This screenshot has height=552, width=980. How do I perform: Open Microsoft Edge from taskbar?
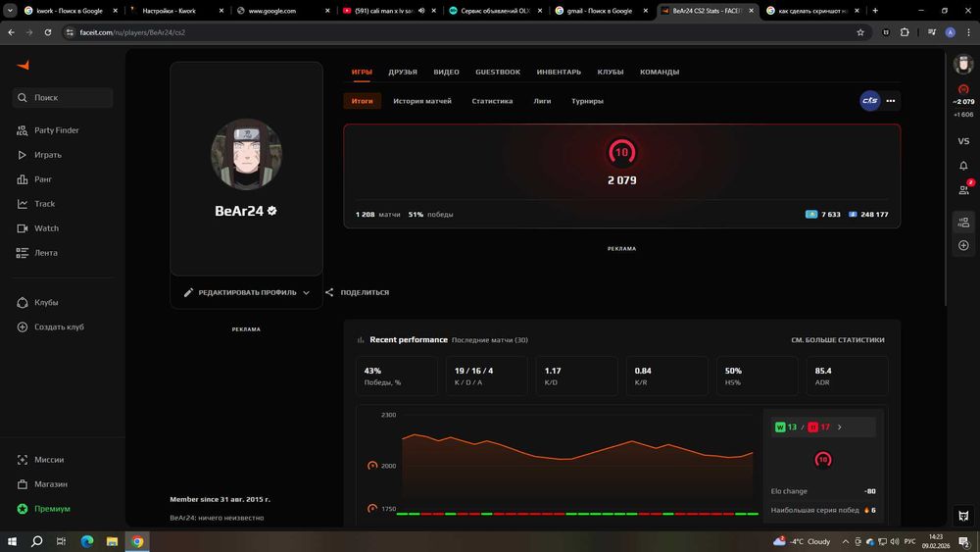click(87, 541)
